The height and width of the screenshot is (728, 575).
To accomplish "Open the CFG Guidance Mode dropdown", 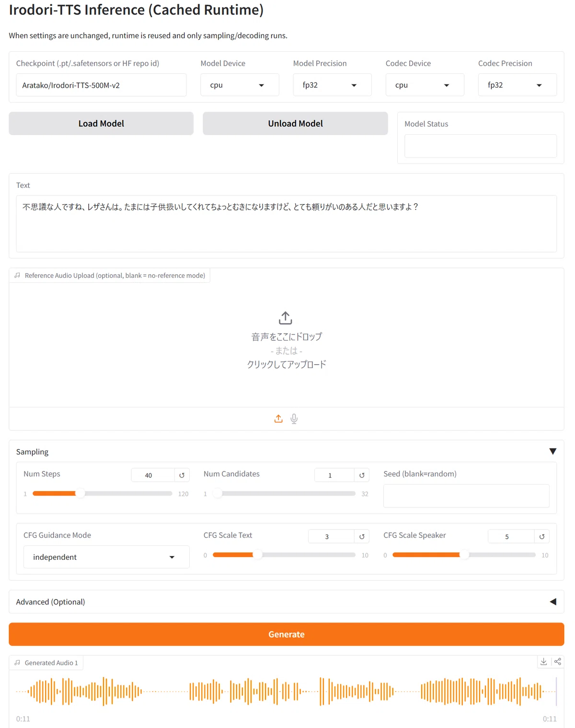I will pos(106,557).
